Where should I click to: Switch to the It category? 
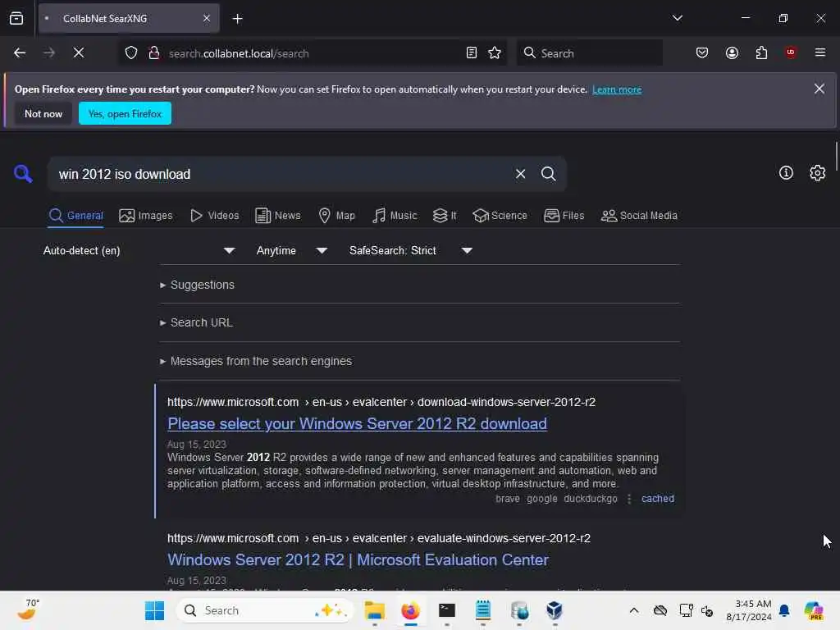point(445,216)
